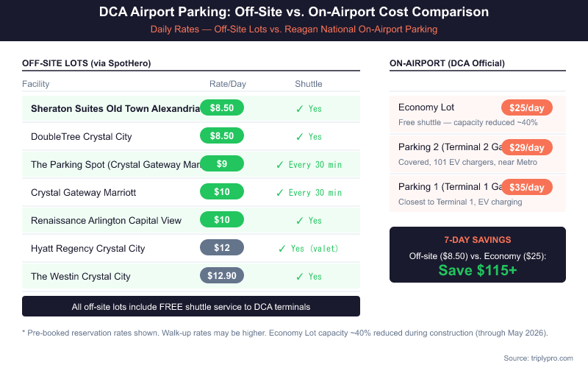The width and height of the screenshot is (588, 368).
Task: Click the FREE shuttle service banner
Action: click(191, 306)
